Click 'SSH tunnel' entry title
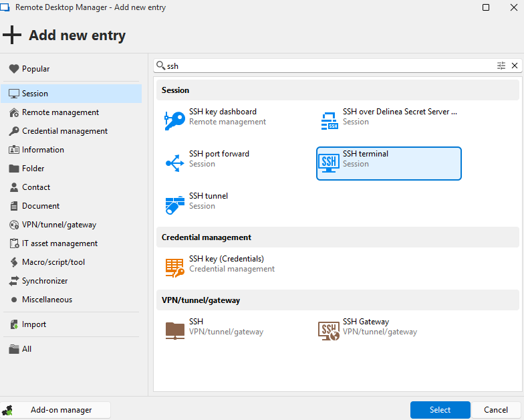Image resolution: width=524 pixels, height=420 pixels. (209, 196)
